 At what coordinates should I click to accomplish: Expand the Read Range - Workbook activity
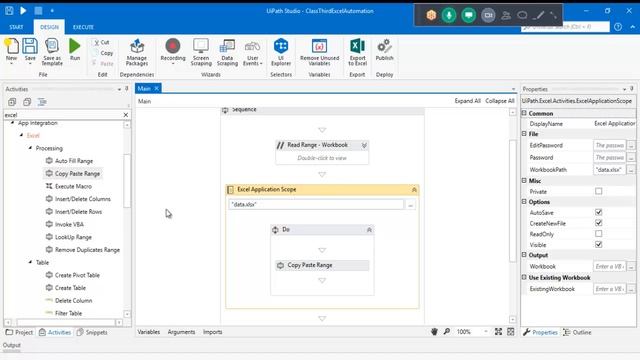pos(364,145)
